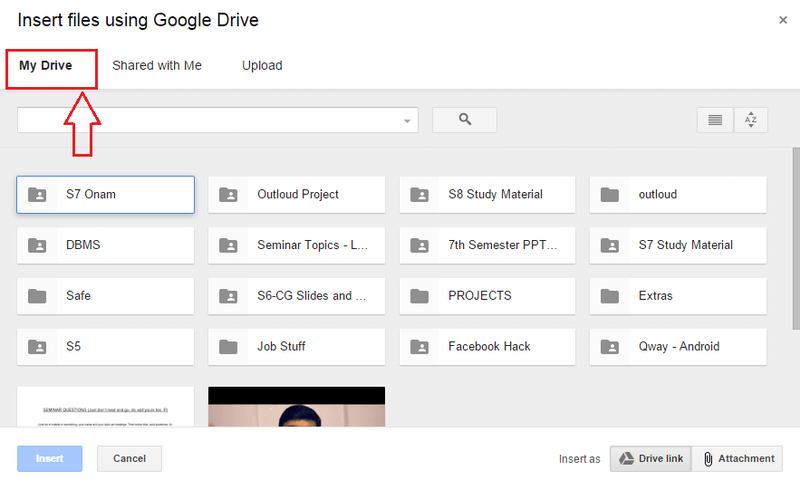Choose the seminar questions document thumbnail
Screen dimensions: 800x490
pos(106,407)
